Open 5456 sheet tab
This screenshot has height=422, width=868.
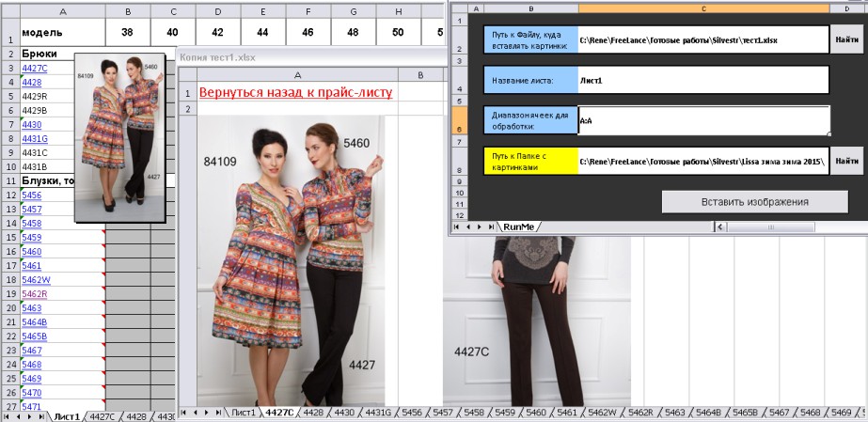click(412, 412)
